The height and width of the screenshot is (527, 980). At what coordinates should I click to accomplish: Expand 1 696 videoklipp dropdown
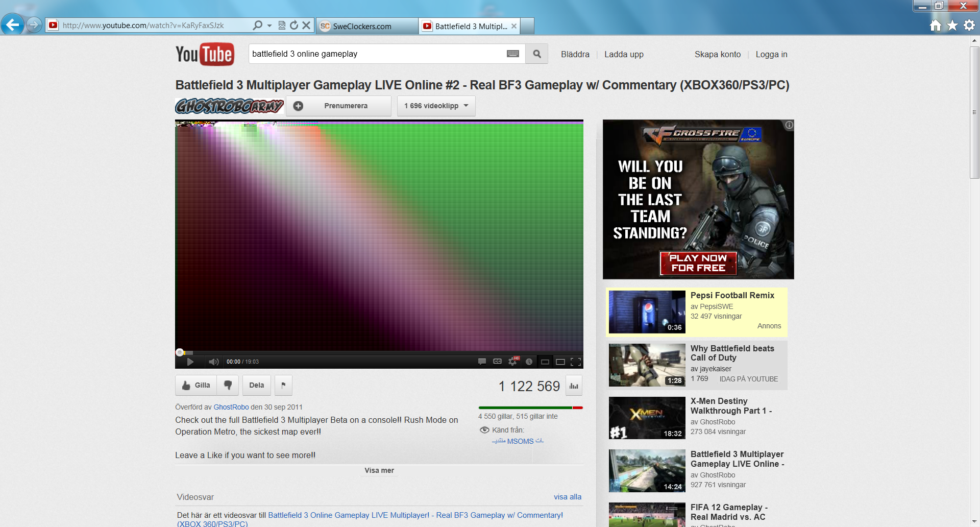(x=436, y=106)
